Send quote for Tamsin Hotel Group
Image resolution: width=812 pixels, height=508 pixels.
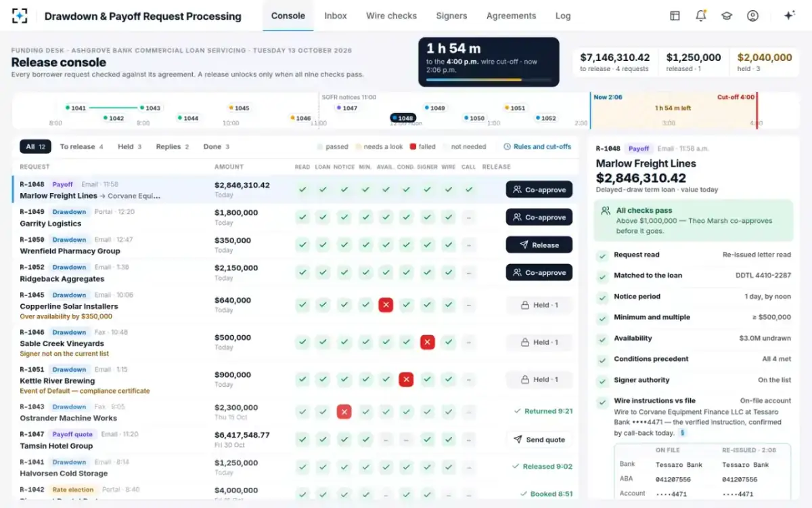tap(539, 439)
